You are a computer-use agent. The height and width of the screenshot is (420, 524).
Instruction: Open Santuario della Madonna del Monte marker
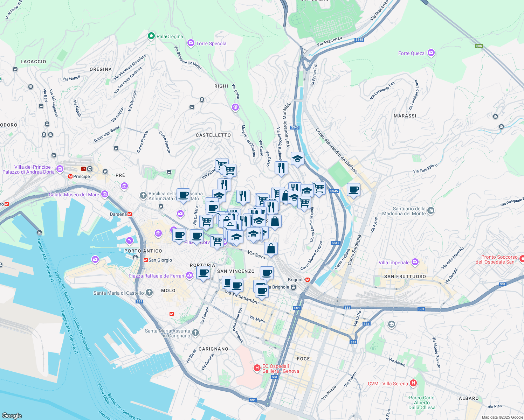pyautogui.click(x=431, y=211)
